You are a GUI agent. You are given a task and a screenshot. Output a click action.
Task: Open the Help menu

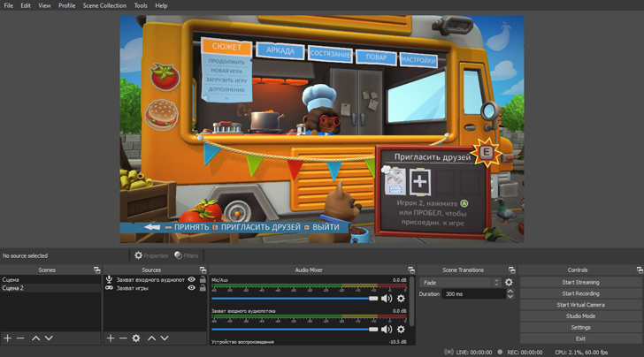click(161, 6)
